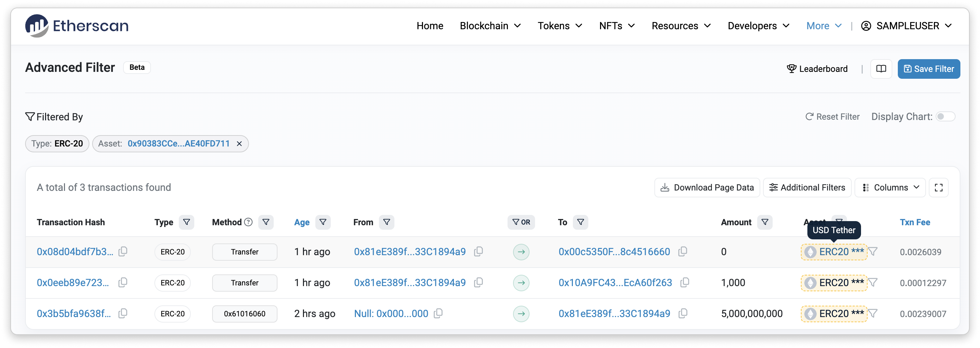Image resolution: width=980 pixels, height=348 pixels.
Task: Click the Amount column filter icon
Action: coord(764,222)
